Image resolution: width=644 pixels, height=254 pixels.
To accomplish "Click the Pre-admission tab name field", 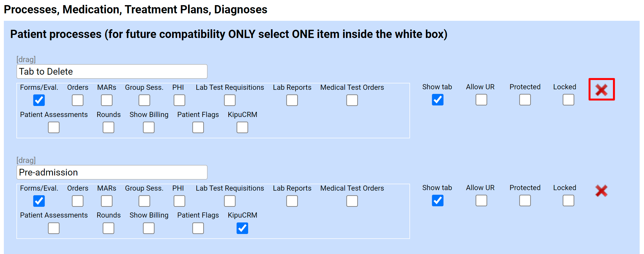I will click(x=112, y=172).
